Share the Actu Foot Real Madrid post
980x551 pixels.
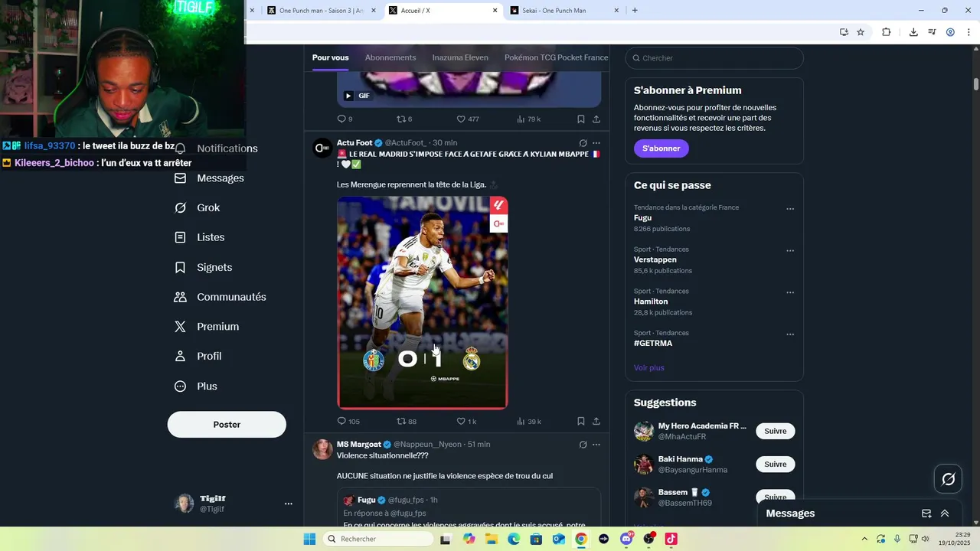point(596,421)
